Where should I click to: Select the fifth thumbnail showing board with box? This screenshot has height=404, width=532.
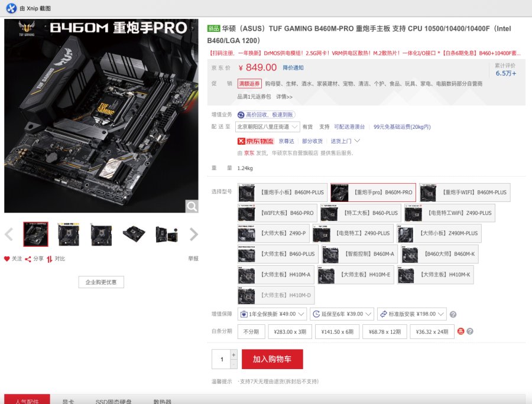[166, 234]
